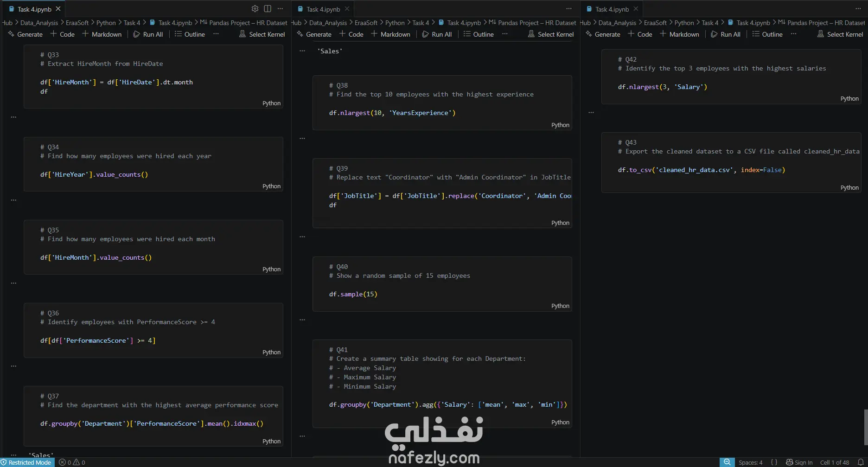This screenshot has height=467, width=868.
Task: Open editor More Actions in the Q33 pane
Action: click(x=280, y=9)
